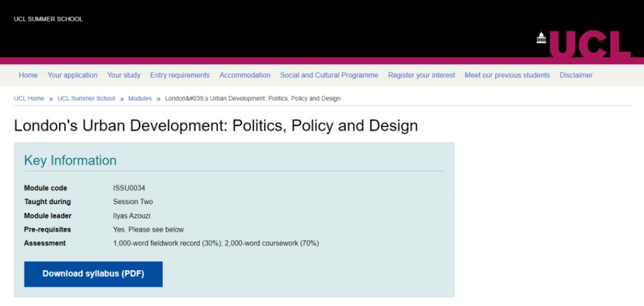Open the UCL Summer School header link

click(x=48, y=19)
